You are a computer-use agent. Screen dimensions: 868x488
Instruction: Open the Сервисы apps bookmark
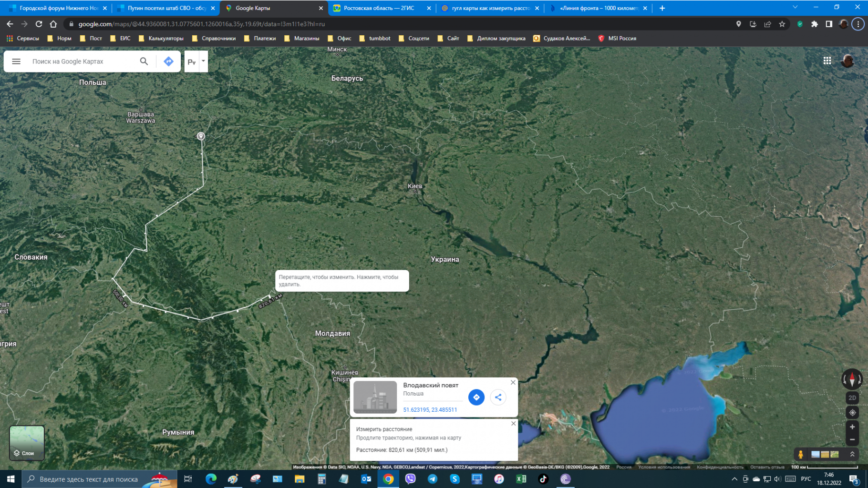(23, 38)
